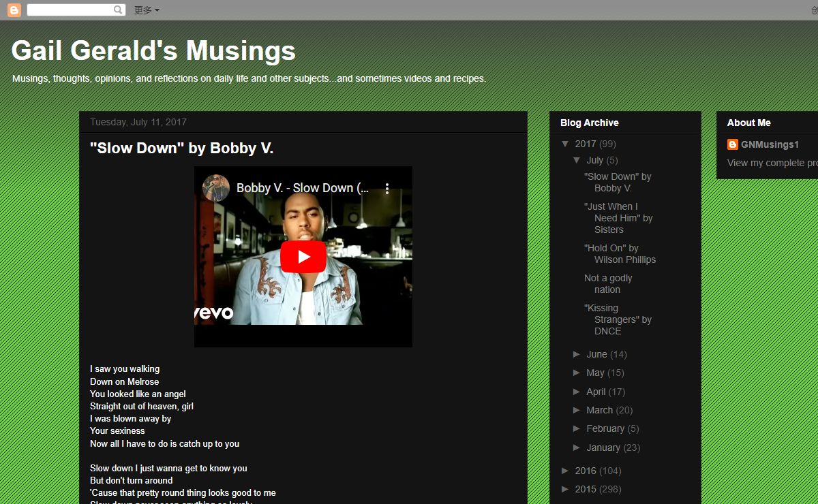818x504 pixels.
Task: Expand the May archive month
Action: pos(577,373)
